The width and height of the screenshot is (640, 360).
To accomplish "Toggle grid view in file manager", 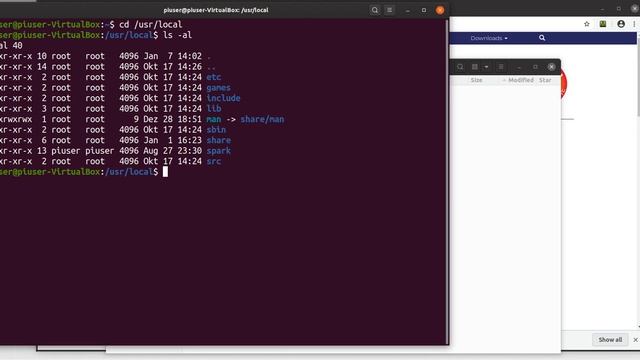I will 475,67.
